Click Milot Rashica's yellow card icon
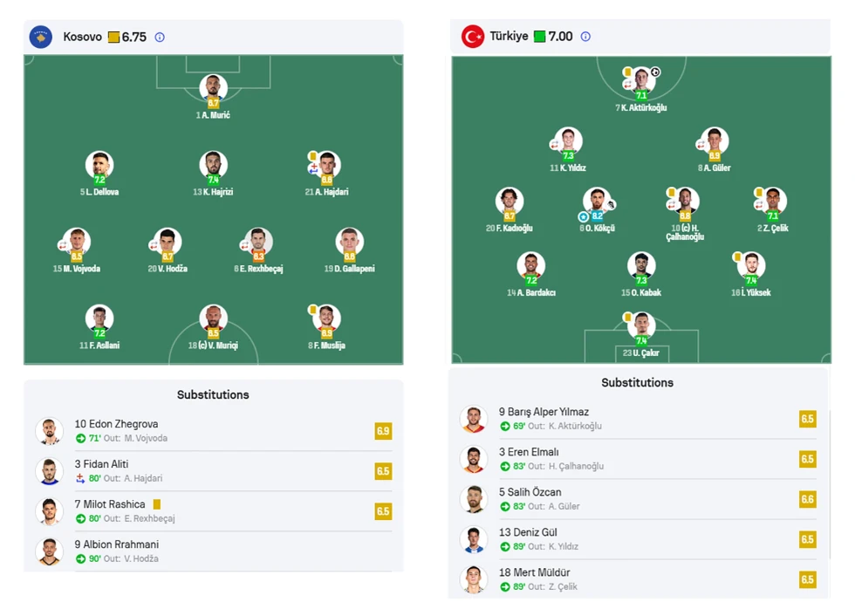 [x=157, y=504]
